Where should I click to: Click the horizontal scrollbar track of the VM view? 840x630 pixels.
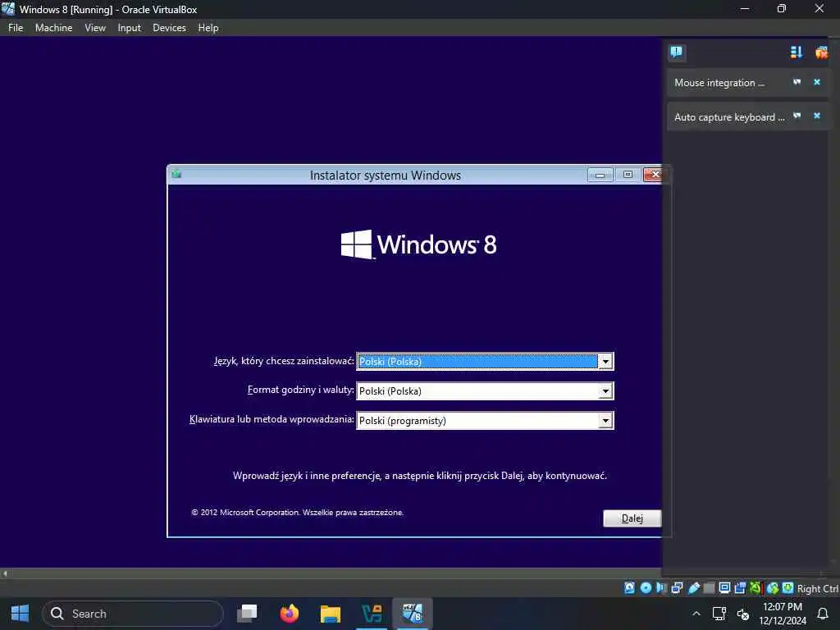click(x=336, y=573)
